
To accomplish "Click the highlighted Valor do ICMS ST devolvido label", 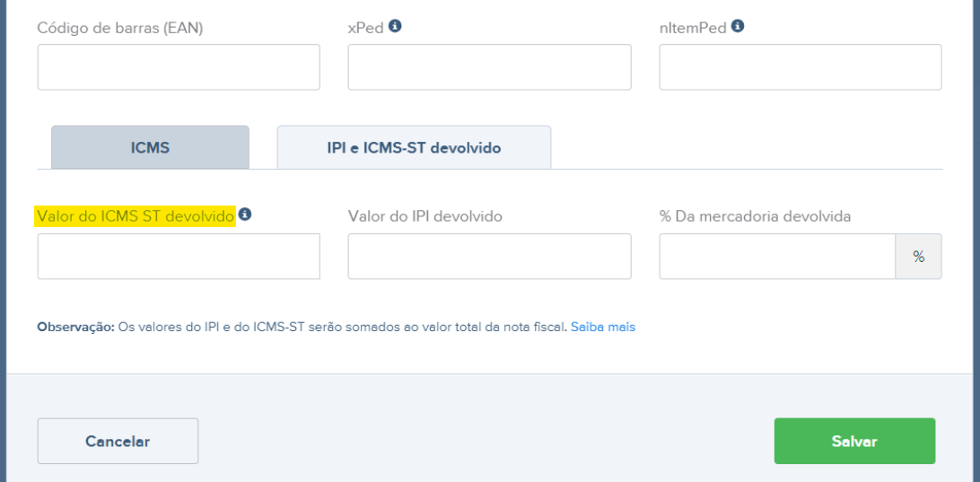I will tap(135, 216).
